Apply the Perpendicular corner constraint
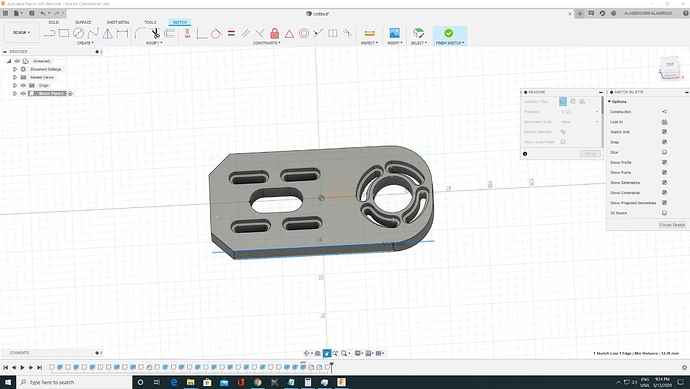690x389 pixels. [202, 33]
